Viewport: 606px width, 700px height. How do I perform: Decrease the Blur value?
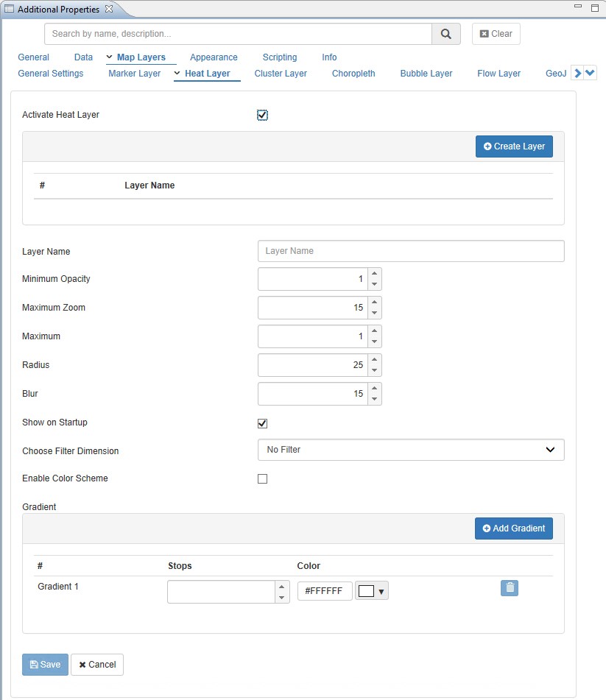[374, 399]
